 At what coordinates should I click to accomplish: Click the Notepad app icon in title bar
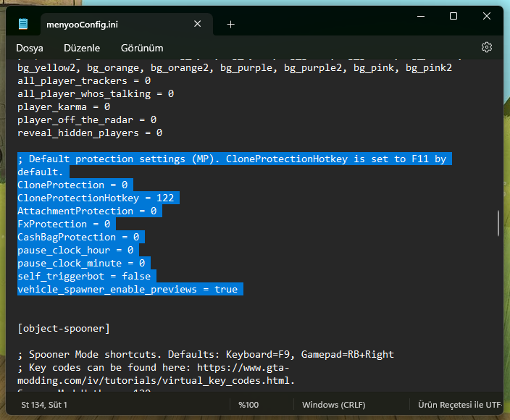(x=23, y=24)
